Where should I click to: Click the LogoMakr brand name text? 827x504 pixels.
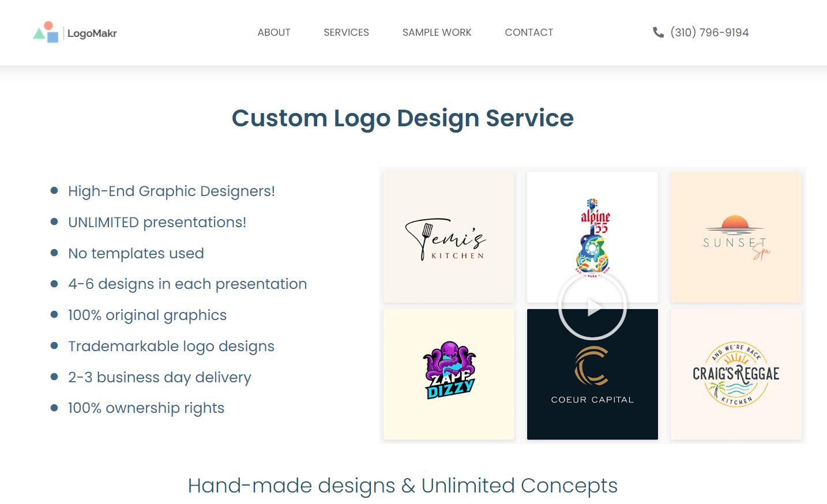point(92,33)
